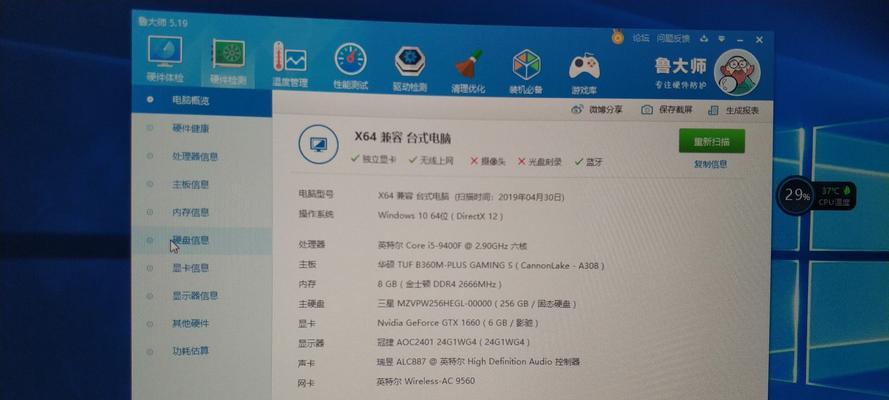This screenshot has width=889, height=400.
Task: Click the 生成报表 report icon
Action: coord(713,110)
